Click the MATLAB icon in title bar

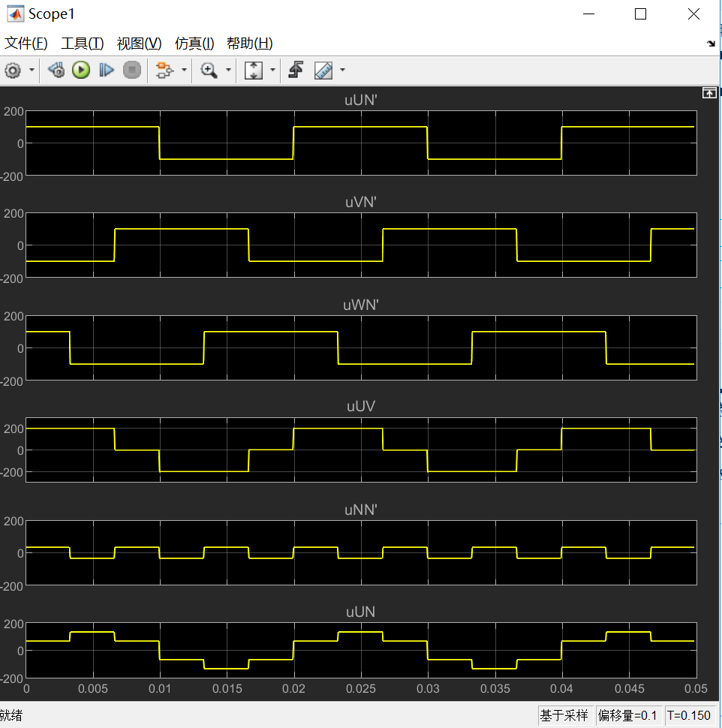(x=15, y=14)
